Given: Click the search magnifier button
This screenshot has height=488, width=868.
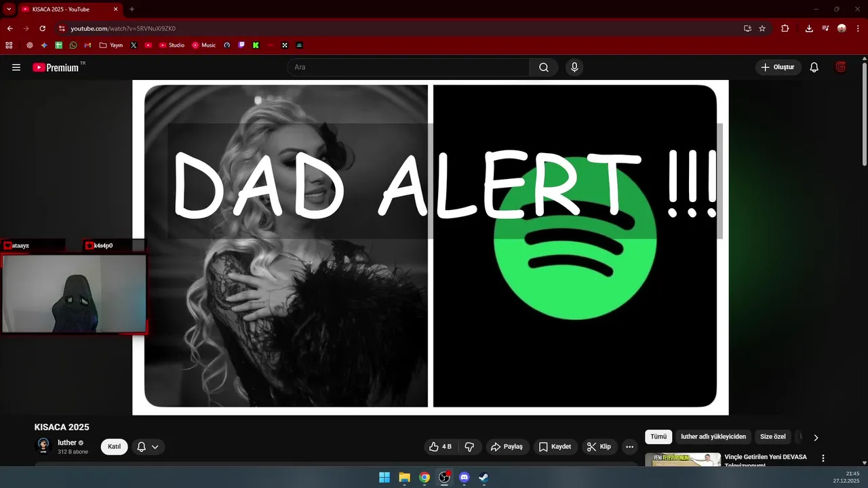Looking at the screenshot, I should (544, 67).
